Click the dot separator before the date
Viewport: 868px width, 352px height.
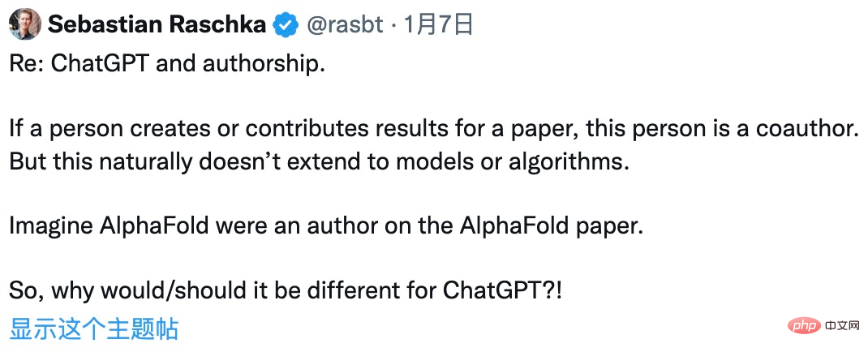coord(394,26)
